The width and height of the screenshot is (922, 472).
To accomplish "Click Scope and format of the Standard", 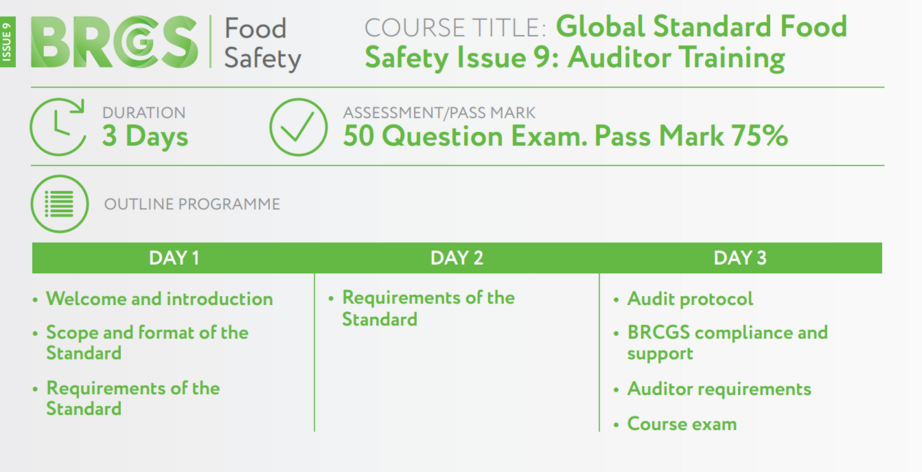I will pos(147,343).
